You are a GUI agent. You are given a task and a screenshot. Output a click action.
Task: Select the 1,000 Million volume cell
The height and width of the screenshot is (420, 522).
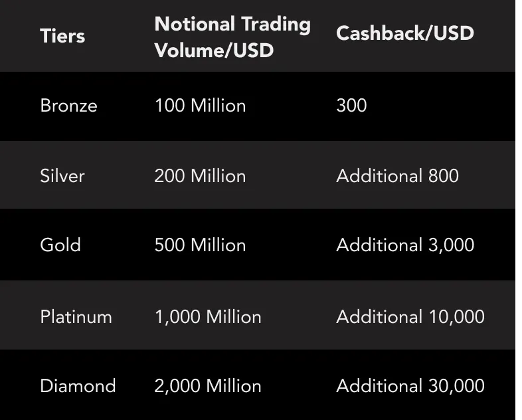tap(208, 316)
